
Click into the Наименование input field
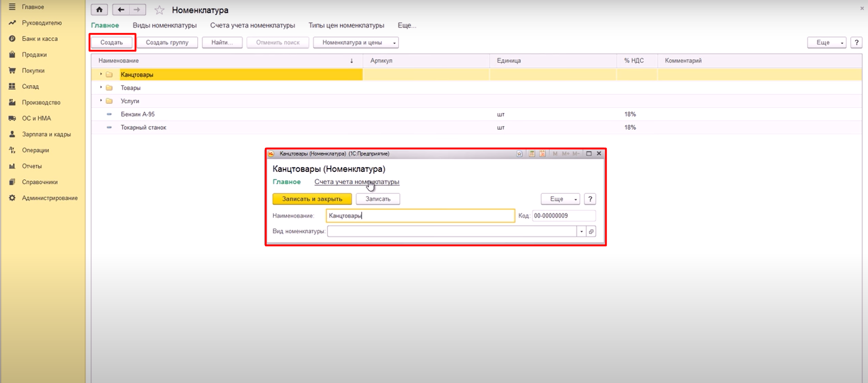(x=420, y=216)
